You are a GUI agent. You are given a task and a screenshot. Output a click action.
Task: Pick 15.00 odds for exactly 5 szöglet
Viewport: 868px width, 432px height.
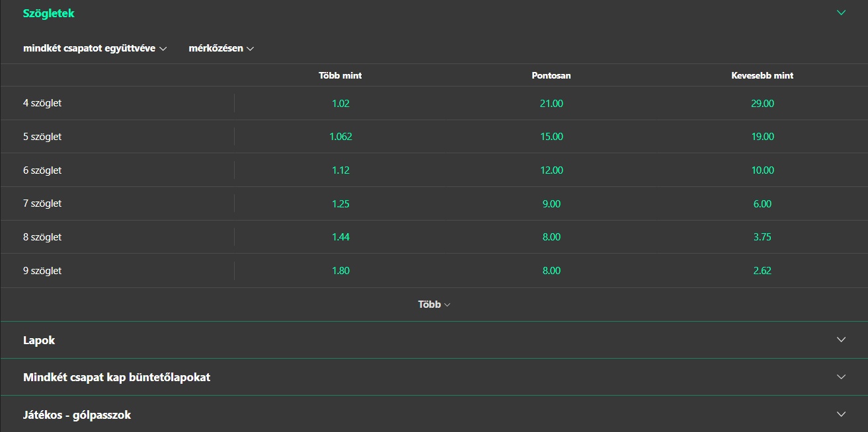[551, 137]
